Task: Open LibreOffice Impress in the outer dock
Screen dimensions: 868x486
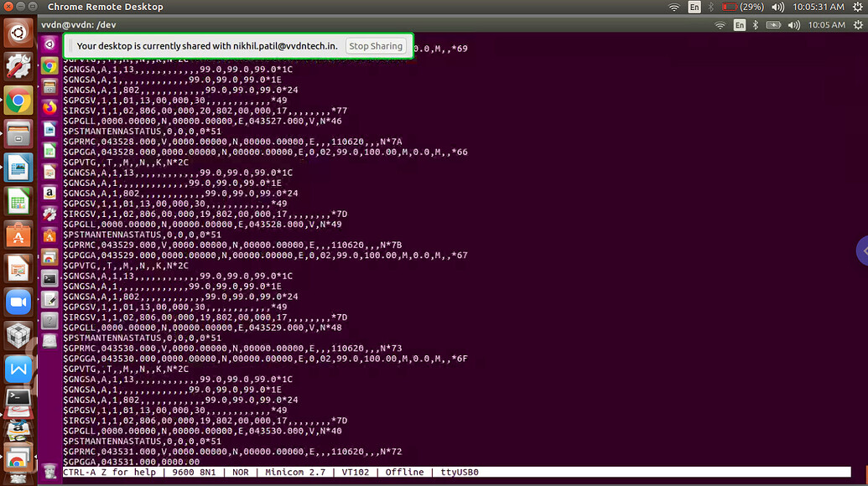Action: pos(18,270)
